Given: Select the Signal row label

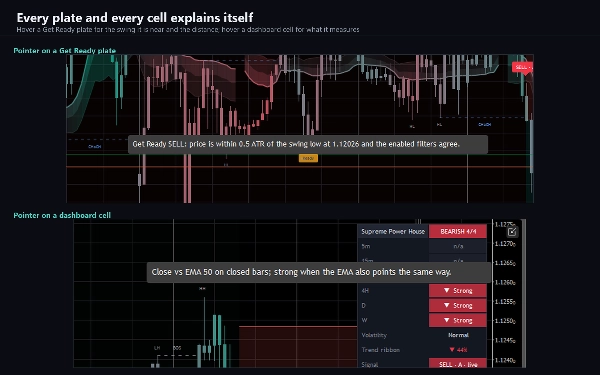Looking at the screenshot, I should 370,364.
